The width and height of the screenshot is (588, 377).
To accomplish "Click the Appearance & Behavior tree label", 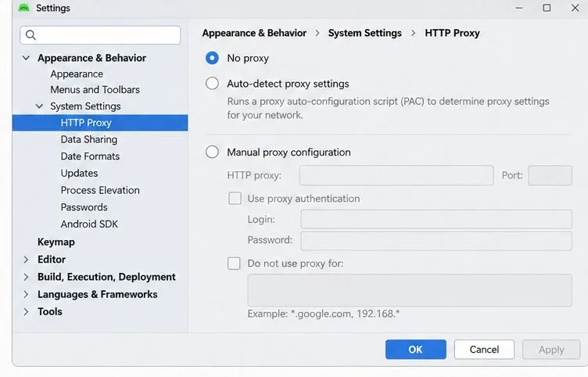I will pos(92,58).
